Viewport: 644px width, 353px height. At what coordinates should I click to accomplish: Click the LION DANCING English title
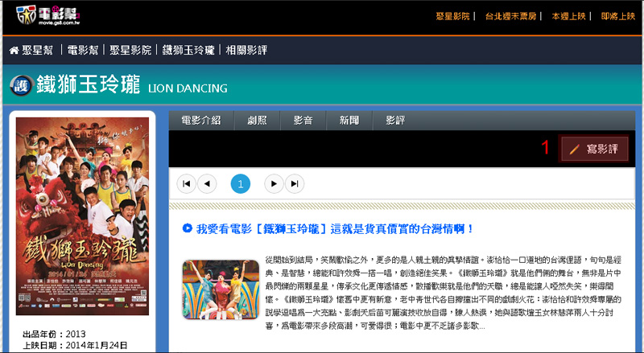point(188,88)
